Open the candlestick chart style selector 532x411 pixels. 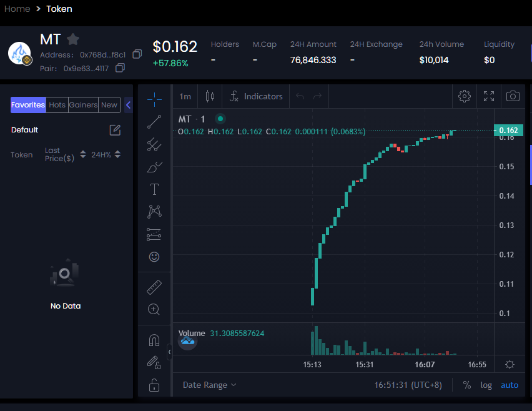pos(210,96)
